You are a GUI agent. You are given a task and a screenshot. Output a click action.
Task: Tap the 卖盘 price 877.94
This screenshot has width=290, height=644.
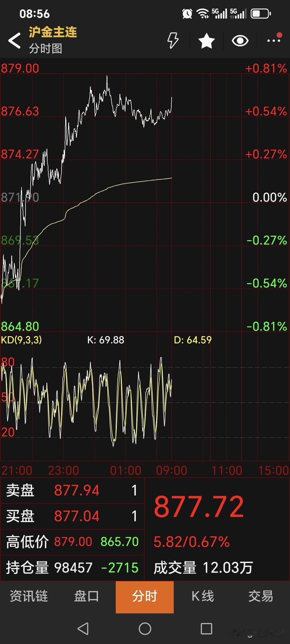77,490
